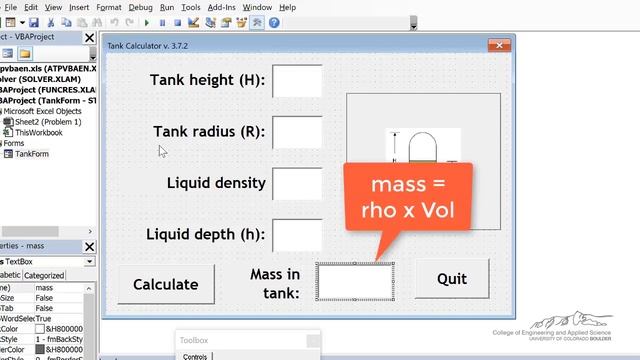Click the tank diagram image on form
Viewport: 640px width, 360px height.
(x=423, y=161)
